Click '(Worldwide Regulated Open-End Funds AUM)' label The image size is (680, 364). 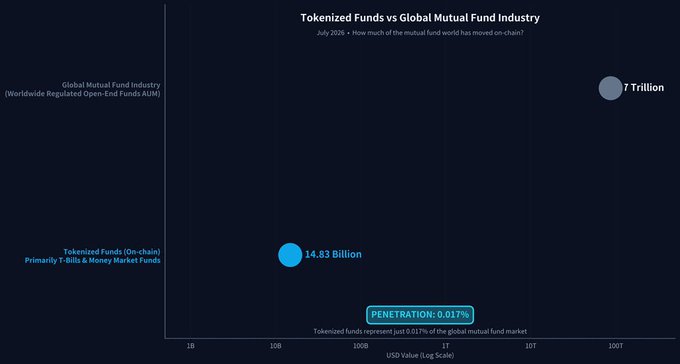point(82,94)
